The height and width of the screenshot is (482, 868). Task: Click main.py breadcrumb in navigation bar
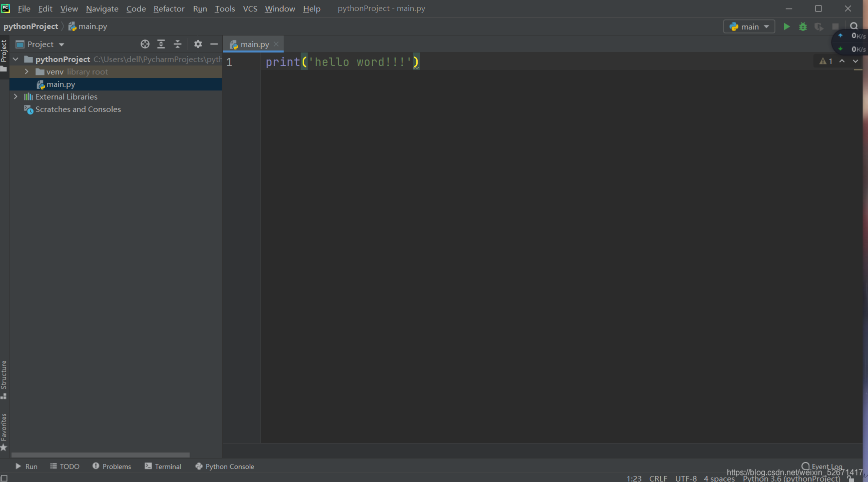(x=88, y=26)
